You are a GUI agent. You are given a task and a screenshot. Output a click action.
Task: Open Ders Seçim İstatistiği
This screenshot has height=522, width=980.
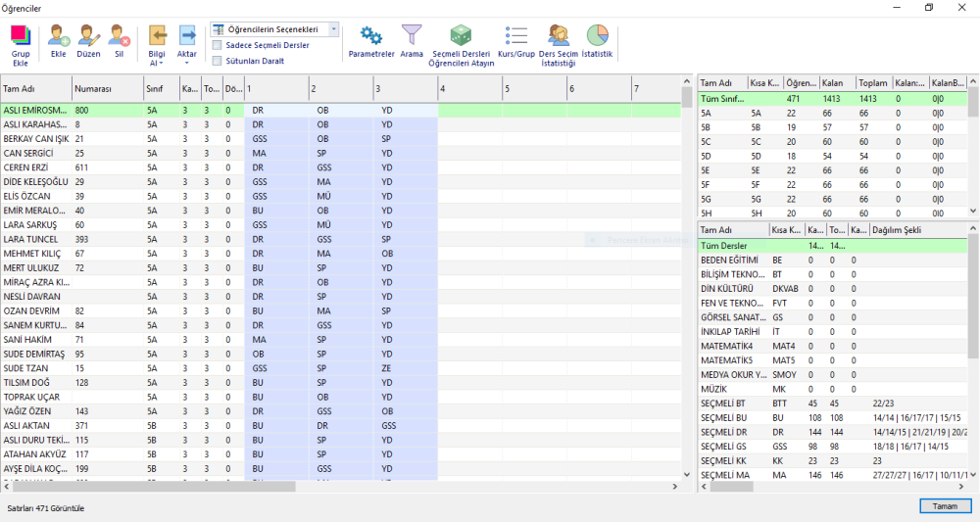(558, 37)
